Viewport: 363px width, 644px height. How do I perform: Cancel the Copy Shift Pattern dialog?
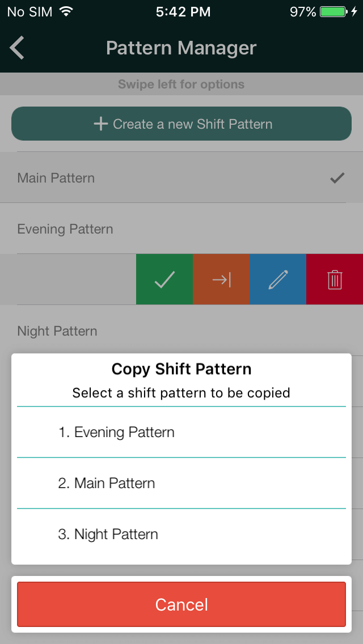181,604
